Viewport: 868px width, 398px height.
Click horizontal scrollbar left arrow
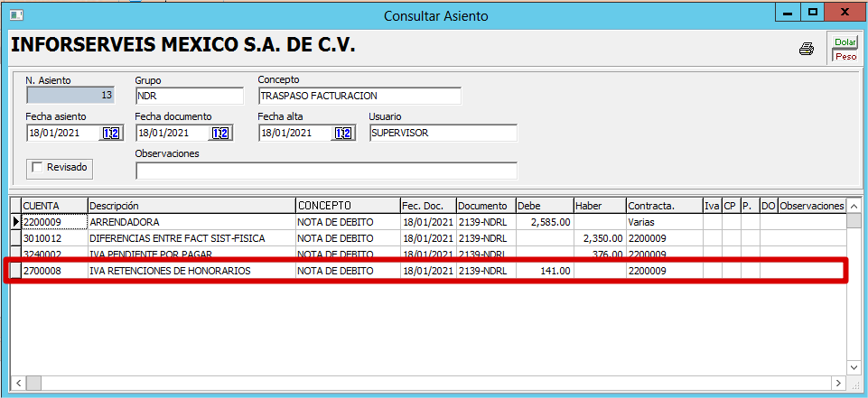tap(18, 383)
